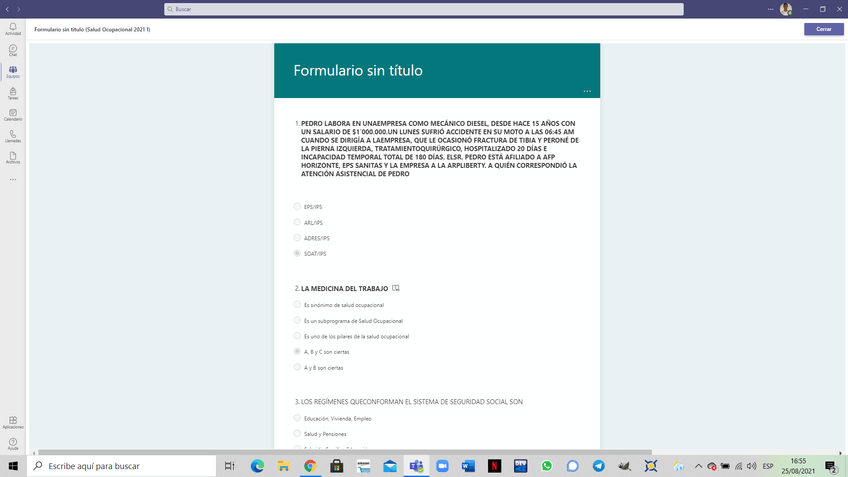
Task: Open Llamadas in the sidebar
Action: 12,137
